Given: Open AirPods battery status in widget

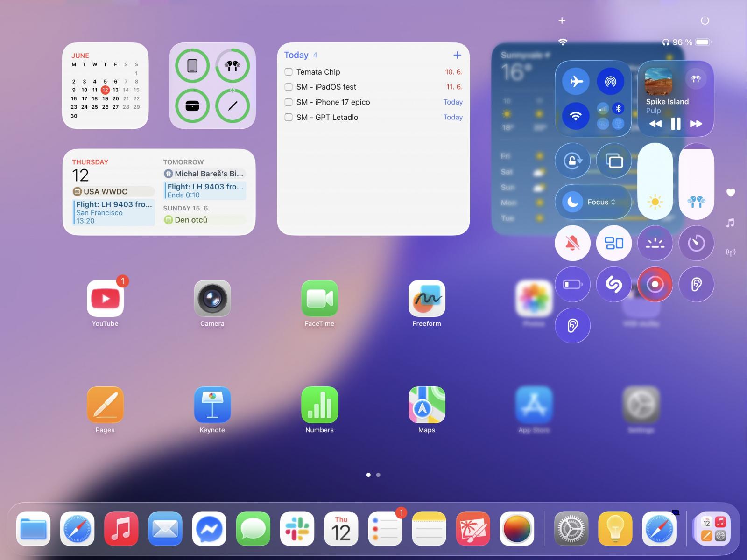Looking at the screenshot, I should click(x=233, y=66).
